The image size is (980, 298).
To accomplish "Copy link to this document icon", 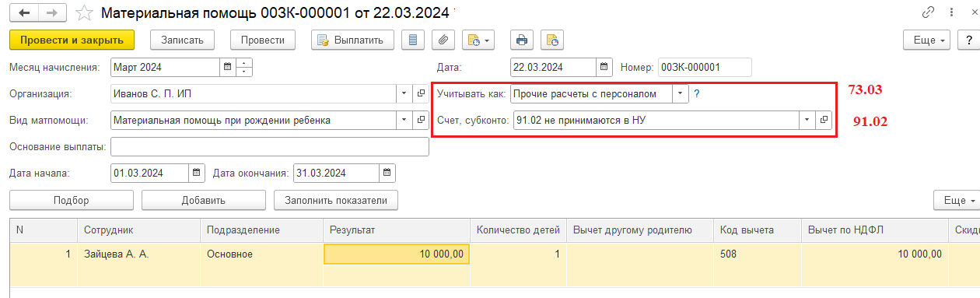I will click(928, 12).
